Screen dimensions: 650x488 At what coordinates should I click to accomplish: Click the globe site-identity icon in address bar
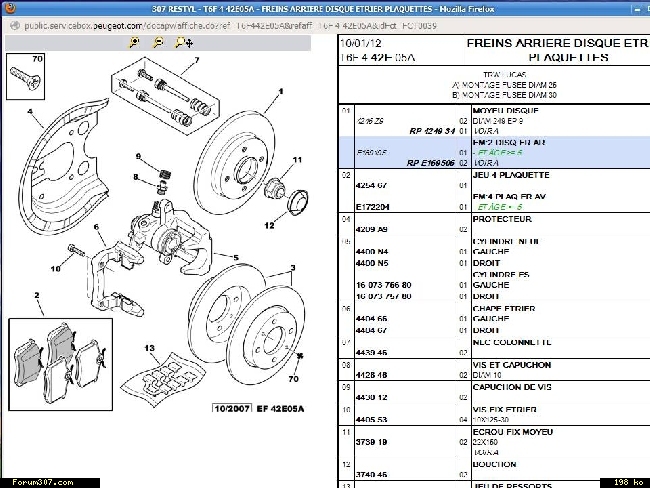coord(15,26)
